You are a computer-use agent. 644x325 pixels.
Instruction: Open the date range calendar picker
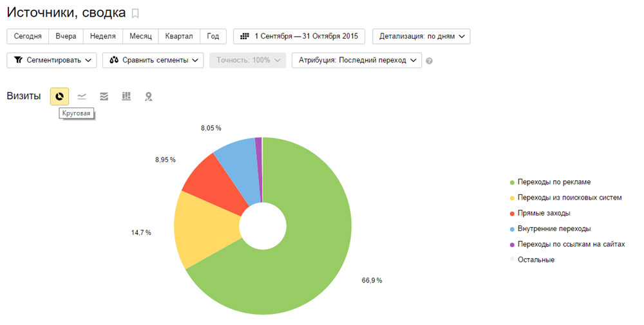click(299, 37)
